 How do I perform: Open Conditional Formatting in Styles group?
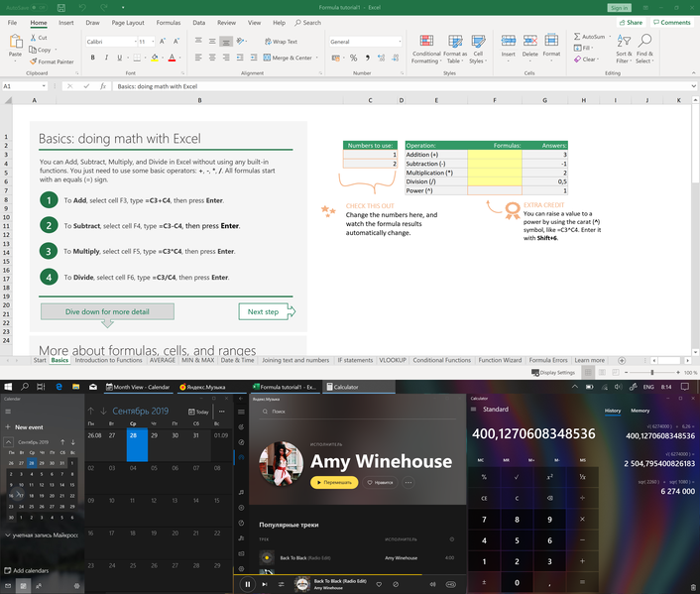click(426, 50)
